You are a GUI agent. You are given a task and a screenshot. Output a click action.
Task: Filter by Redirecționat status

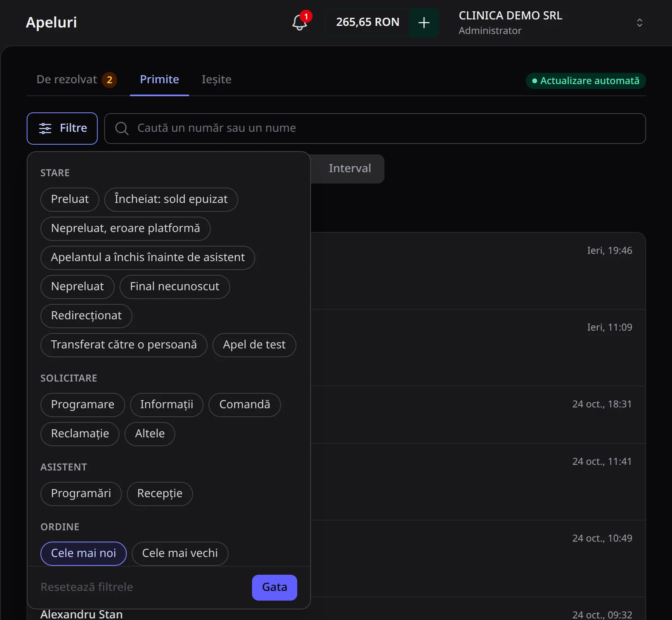pyautogui.click(x=86, y=316)
